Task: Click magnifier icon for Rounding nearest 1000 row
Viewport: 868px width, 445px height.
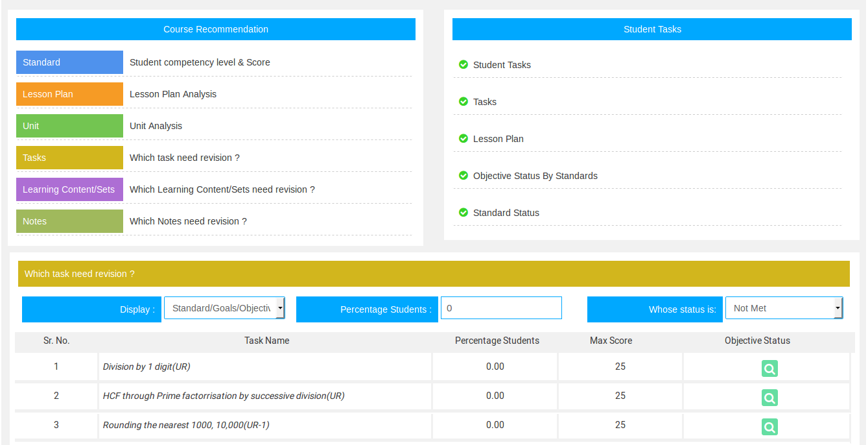Action: (x=769, y=427)
